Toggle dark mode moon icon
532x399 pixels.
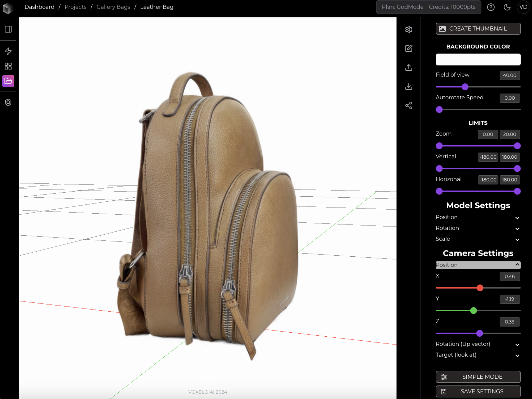507,7
